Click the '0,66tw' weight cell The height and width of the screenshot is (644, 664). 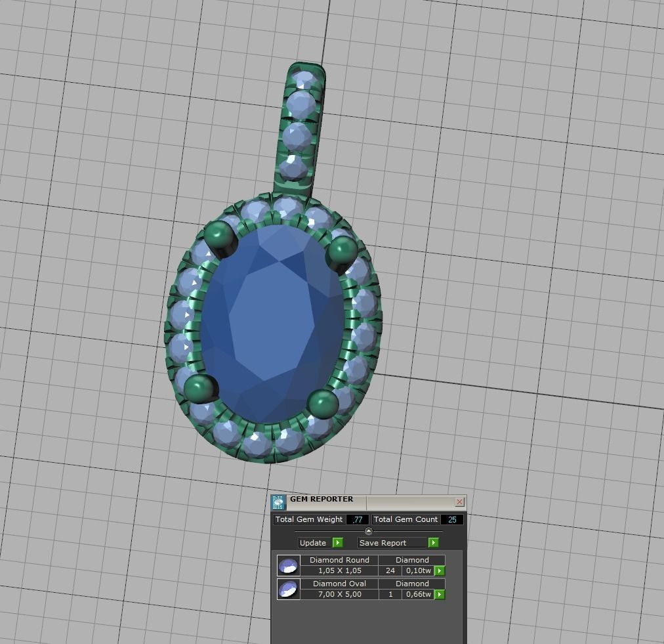point(419,594)
